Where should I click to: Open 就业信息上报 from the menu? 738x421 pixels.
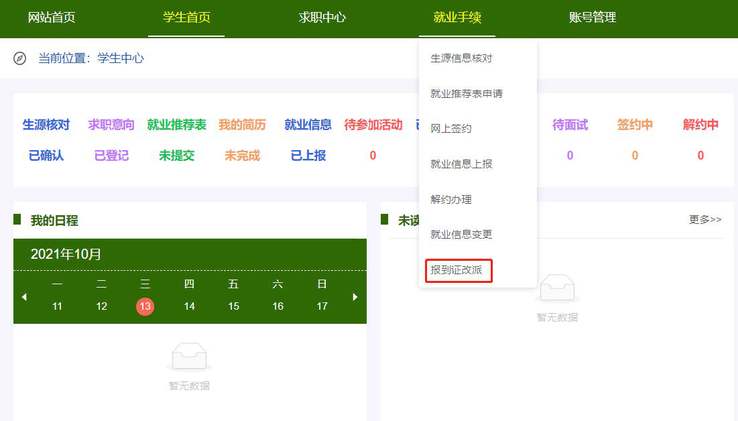tap(461, 164)
